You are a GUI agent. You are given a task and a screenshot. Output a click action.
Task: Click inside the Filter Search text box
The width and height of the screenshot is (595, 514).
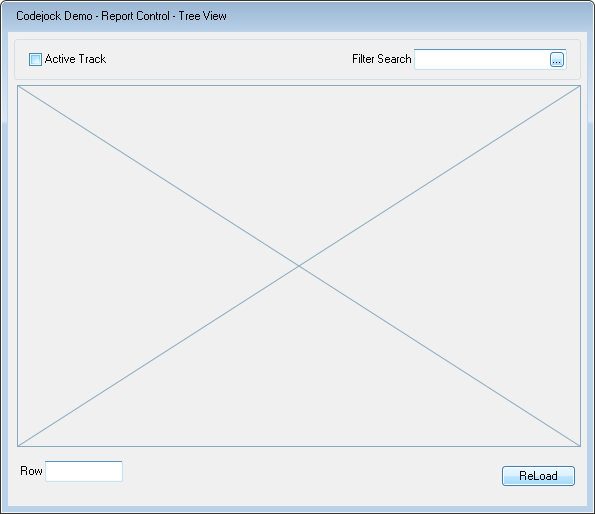[x=482, y=60]
